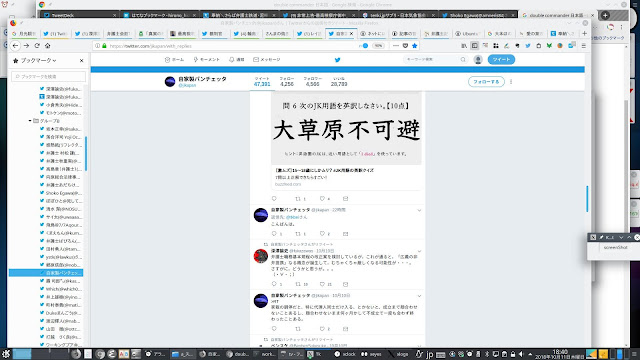Click the volume speaker icon in system tray
640x360 pixels.
pos(521,354)
